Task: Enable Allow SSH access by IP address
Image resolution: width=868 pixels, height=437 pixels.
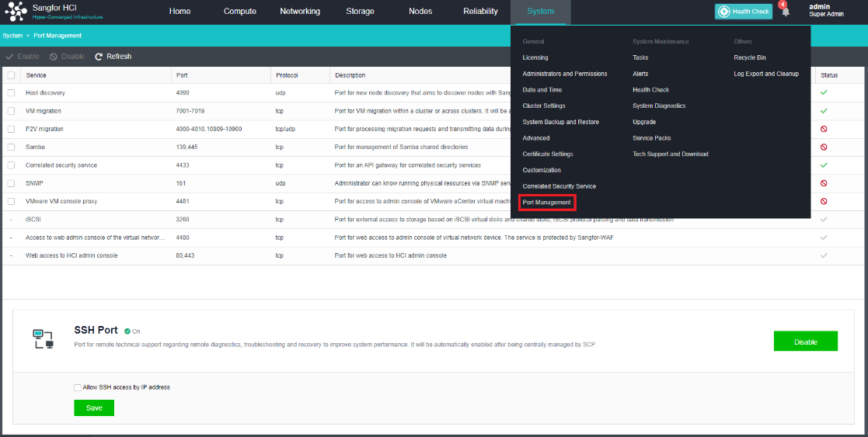Action: [78, 387]
